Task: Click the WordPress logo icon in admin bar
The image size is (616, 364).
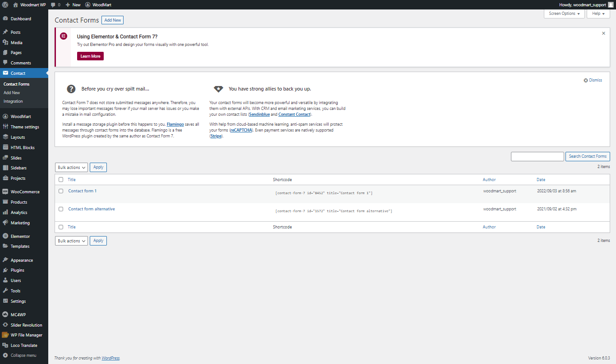Action: pyautogui.click(x=5, y=5)
